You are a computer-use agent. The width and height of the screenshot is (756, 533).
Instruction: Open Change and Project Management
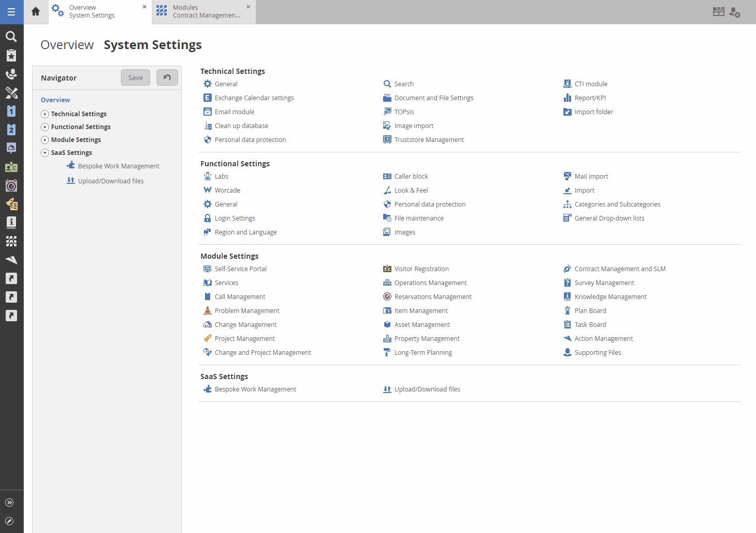click(257, 352)
